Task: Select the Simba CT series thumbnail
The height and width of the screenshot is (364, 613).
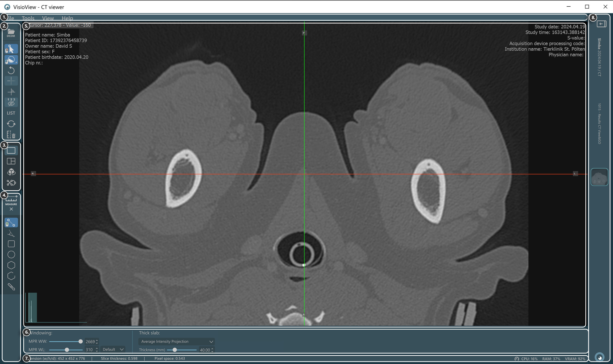Action: [x=599, y=177]
